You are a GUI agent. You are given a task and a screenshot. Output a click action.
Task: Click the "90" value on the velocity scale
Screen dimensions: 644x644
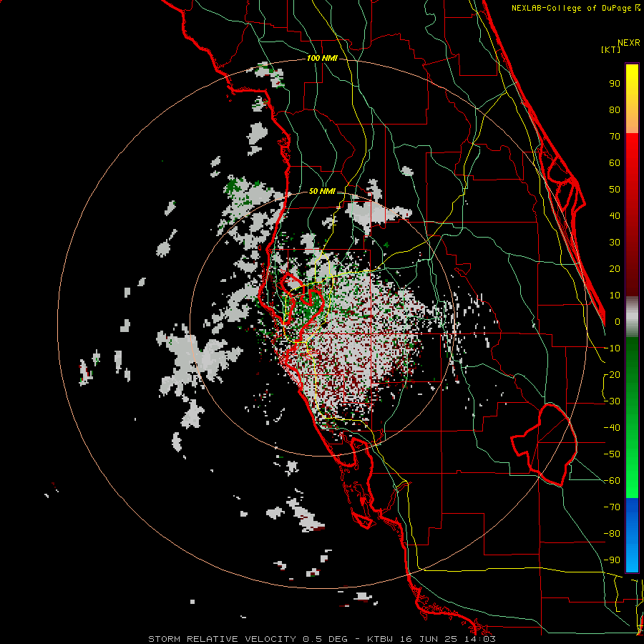(x=615, y=84)
